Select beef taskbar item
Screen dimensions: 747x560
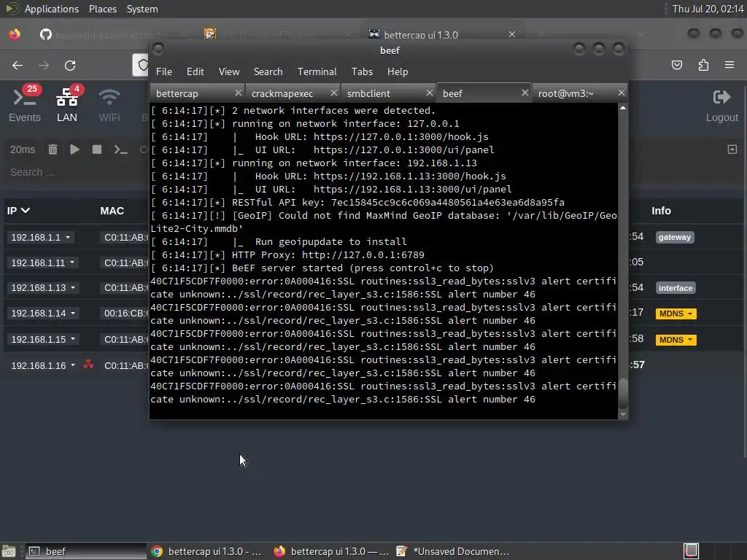(86, 551)
